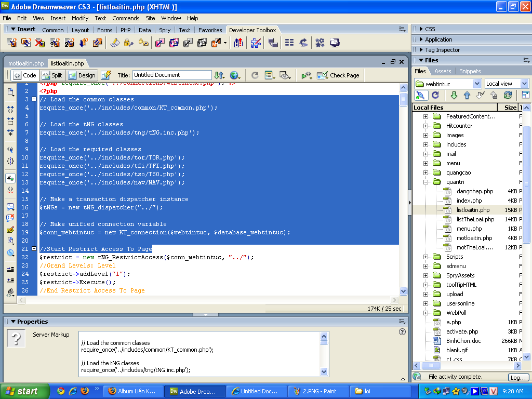Viewport: 532px width, 399px height.
Task: Open the Local view dropdown
Action: point(524,84)
